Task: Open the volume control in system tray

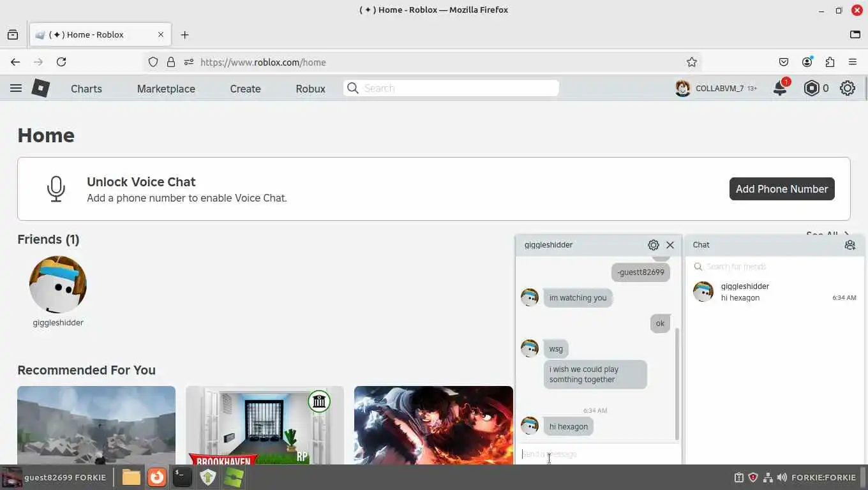Action: coord(782,477)
